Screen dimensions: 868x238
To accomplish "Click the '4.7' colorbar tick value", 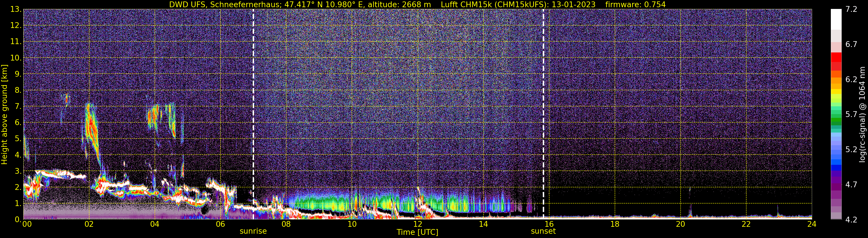I will point(851,185).
